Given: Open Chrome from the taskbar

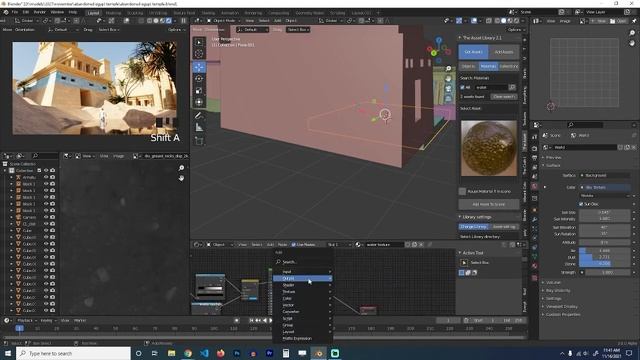Looking at the screenshot, I should [x=188, y=353].
